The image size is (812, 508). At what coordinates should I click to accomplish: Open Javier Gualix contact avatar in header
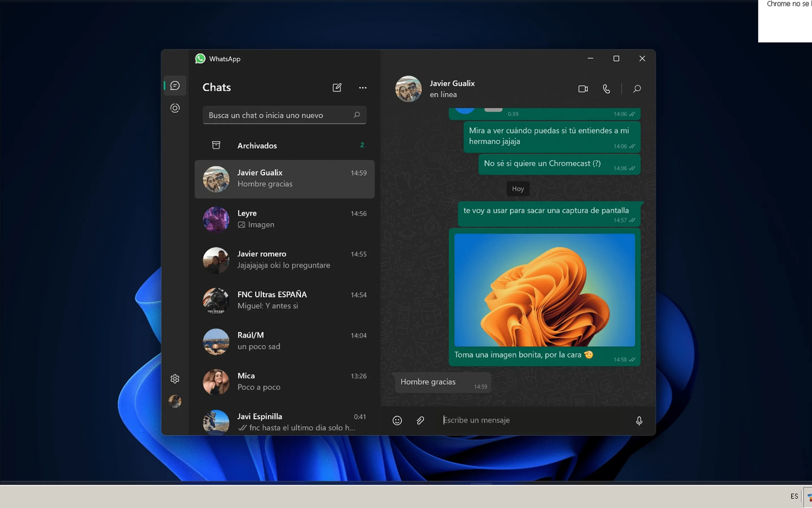click(x=408, y=89)
